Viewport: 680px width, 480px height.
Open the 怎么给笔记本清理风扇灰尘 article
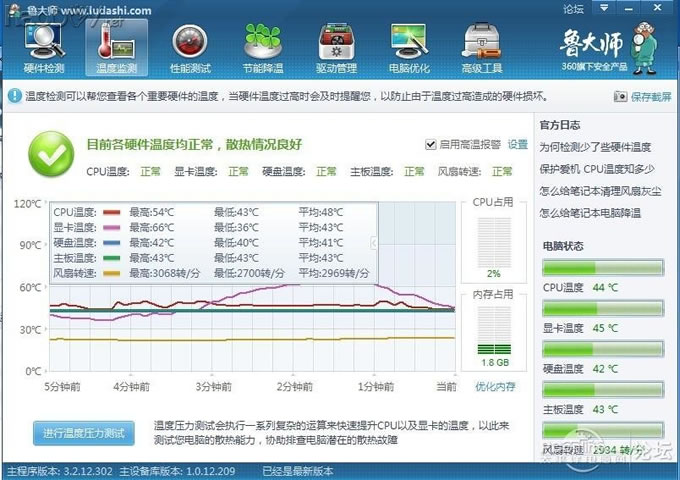coord(598,191)
